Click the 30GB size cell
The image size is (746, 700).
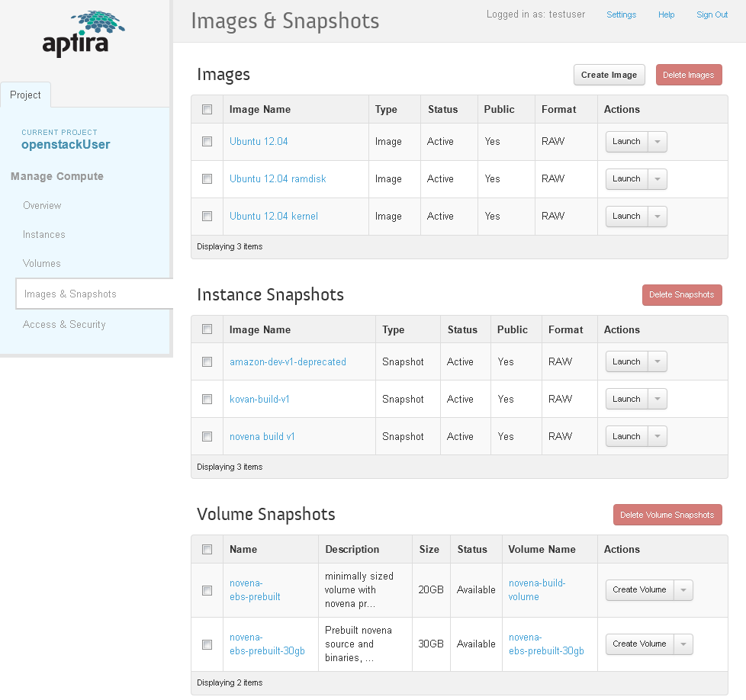tap(430, 644)
